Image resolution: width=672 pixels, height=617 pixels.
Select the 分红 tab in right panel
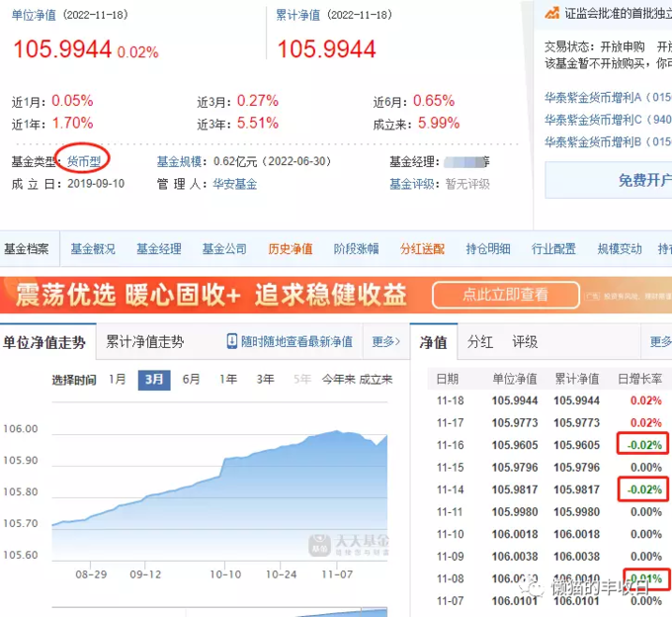point(480,342)
